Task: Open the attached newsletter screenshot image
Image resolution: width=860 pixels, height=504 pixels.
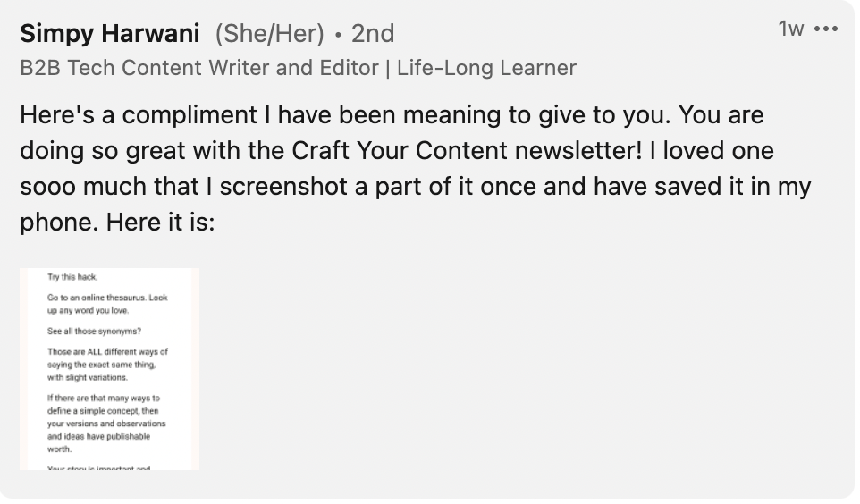Action: click(x=109, y=369)
